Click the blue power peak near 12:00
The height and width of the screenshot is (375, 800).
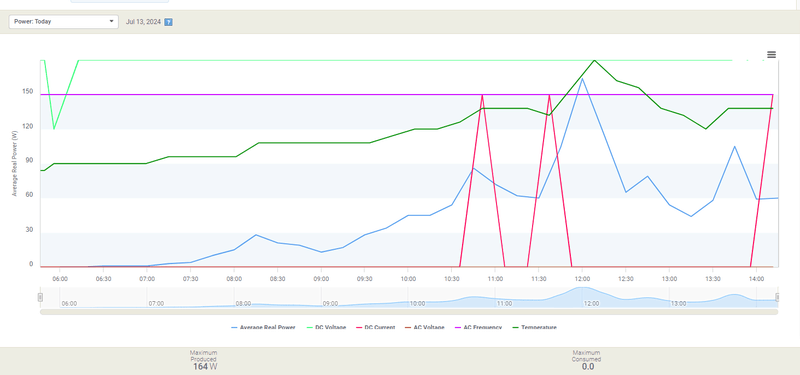pos(582,78)
